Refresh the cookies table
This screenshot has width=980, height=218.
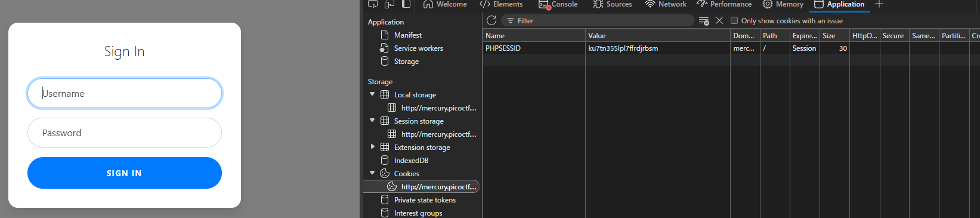point(491,20)
